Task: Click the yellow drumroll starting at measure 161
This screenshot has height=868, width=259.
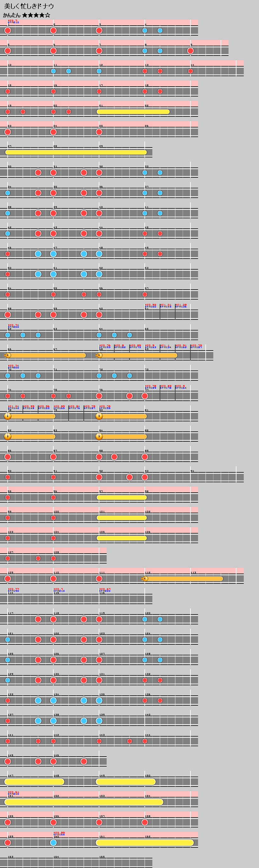Action: (x=145, y=843)
